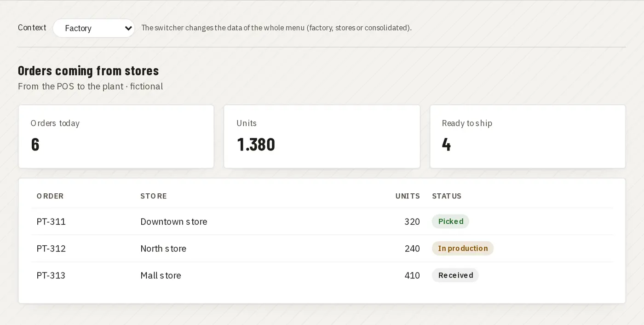Viewport: 644px width, 325px height.
Task: Click the 320 units value
Action: (x=412, y=221)
